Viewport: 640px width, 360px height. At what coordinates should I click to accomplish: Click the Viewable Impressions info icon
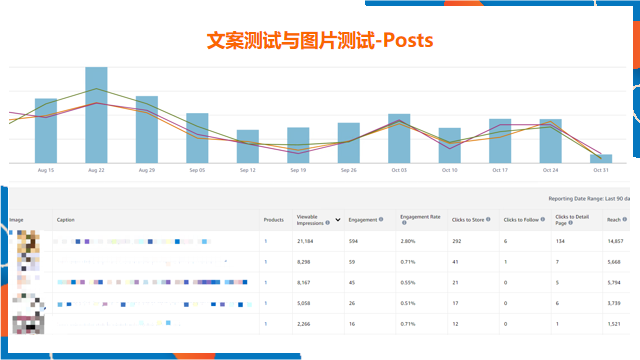click(x=327, y=223)
